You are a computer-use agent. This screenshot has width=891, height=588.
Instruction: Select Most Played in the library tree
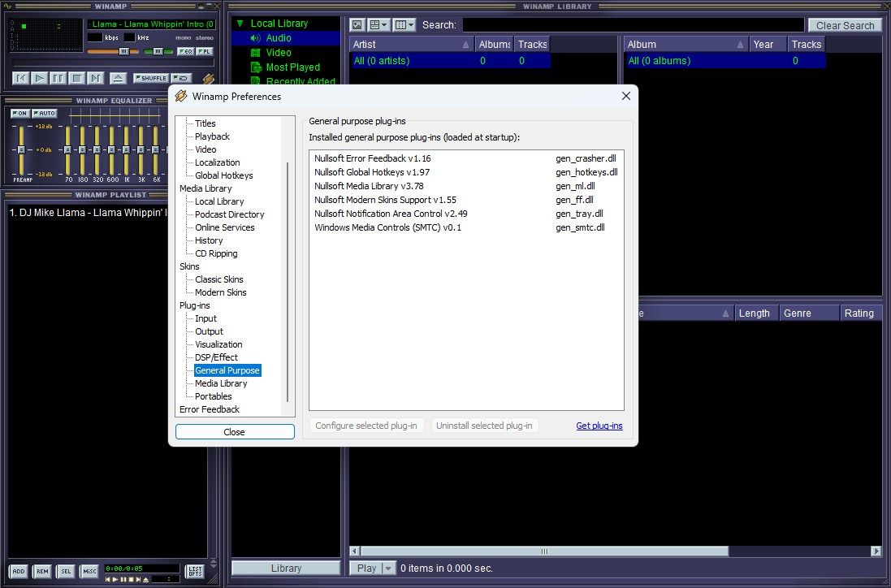(x=292, y=67)
